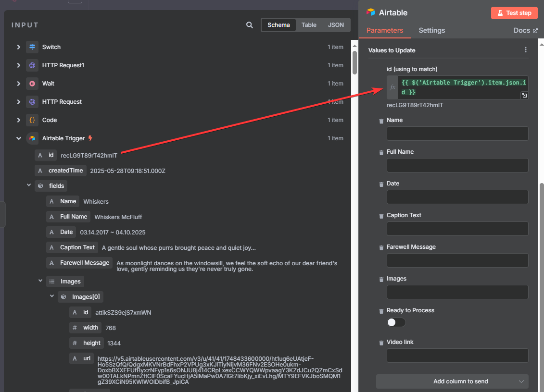Delete the Name field with trash icon

click(381, 121)
